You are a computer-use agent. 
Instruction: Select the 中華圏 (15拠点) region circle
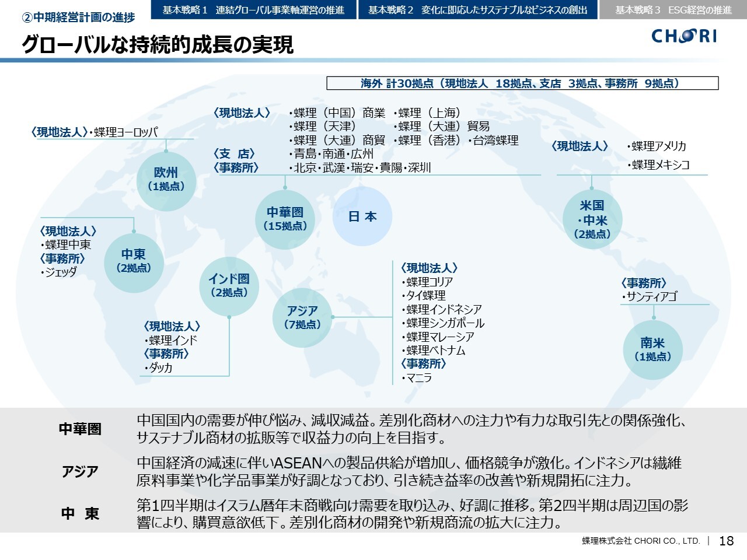pos(285,219)
